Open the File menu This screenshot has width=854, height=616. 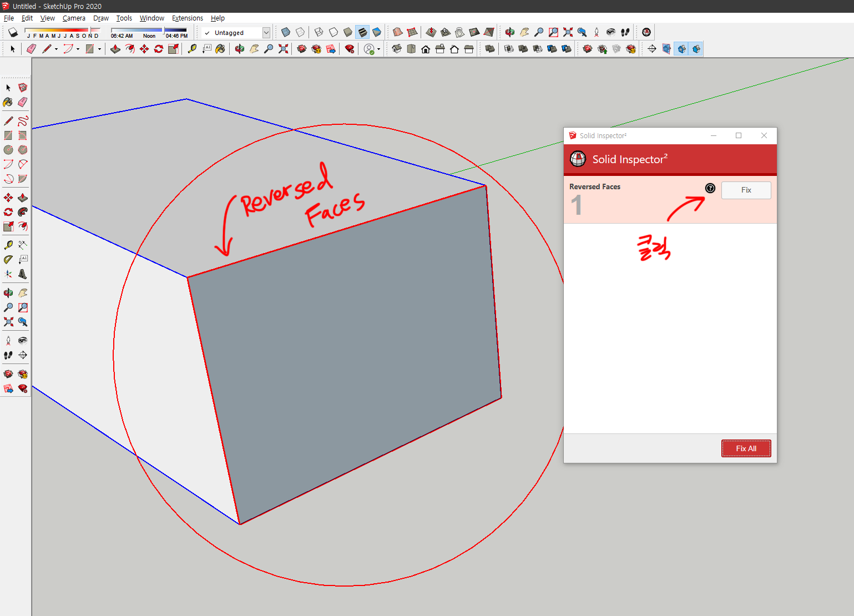(9, 18)
